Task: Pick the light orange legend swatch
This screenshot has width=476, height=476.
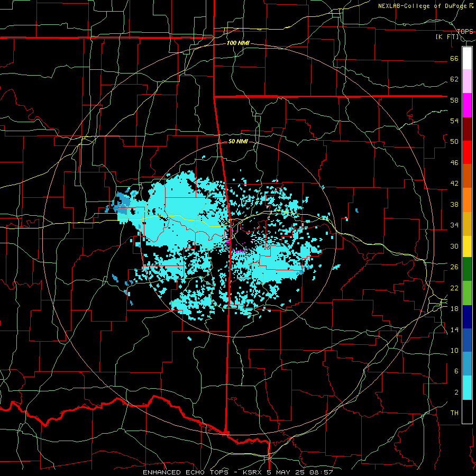Action: point(467,200)
